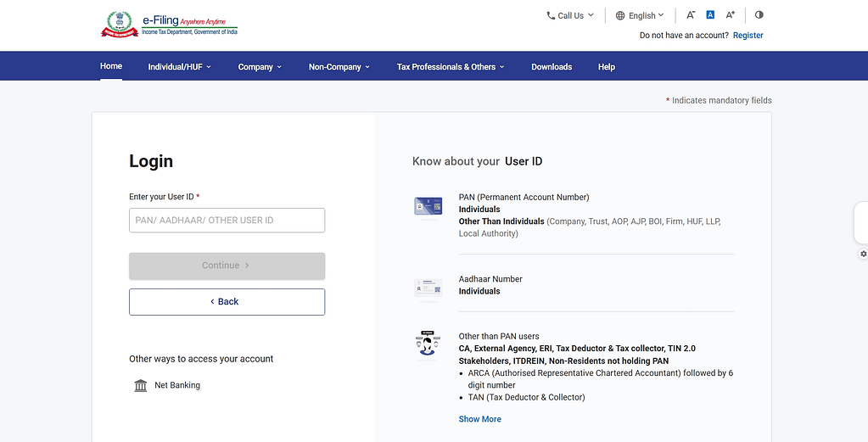Viewport: 868px width, 442px height.
Task: Click the e-Filing Income Tax Department logo
Action: tap(170, 24)
